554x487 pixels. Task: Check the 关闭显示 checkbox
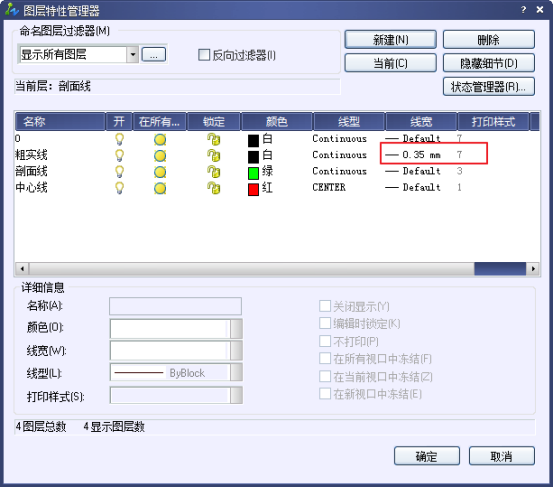coord(325,306)
